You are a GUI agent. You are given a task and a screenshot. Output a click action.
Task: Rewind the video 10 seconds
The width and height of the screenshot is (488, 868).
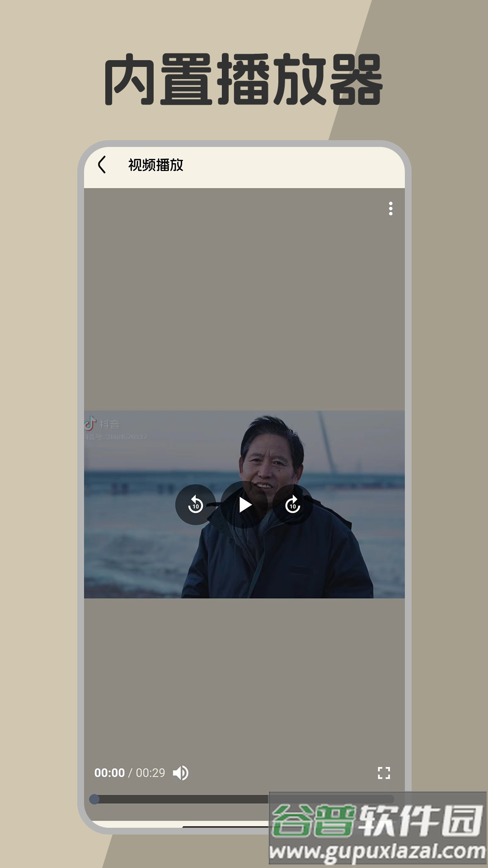point(196,505)
